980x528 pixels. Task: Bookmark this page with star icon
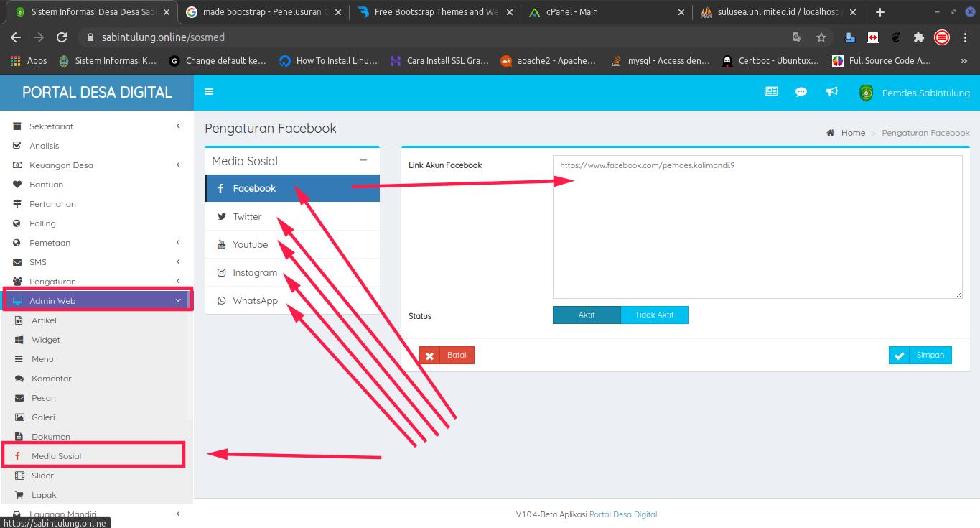coord(821,37)
